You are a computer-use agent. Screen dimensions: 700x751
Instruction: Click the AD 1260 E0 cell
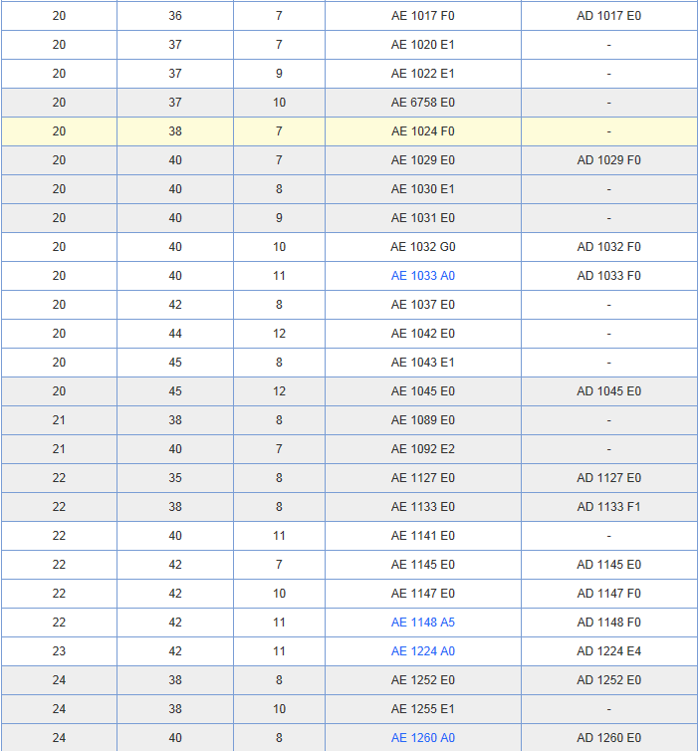point(608,738)
